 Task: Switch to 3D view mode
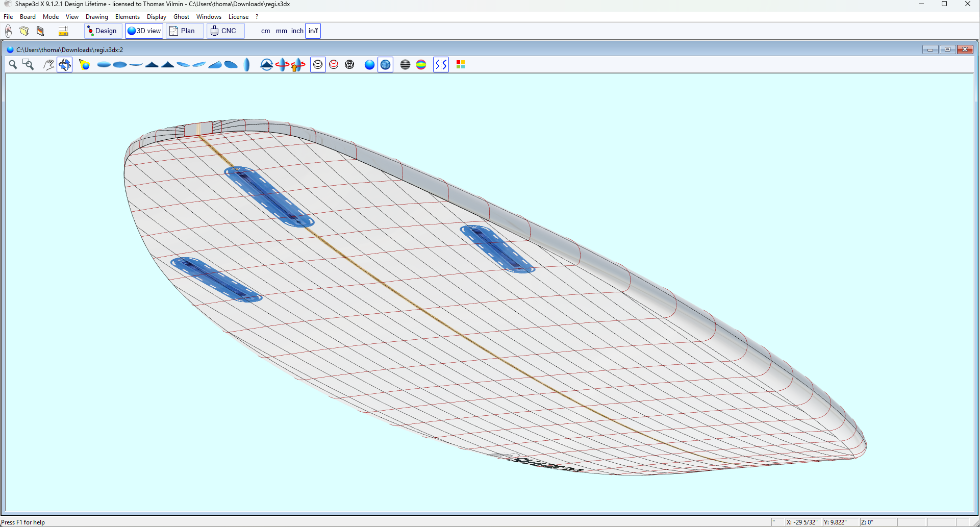144,31
